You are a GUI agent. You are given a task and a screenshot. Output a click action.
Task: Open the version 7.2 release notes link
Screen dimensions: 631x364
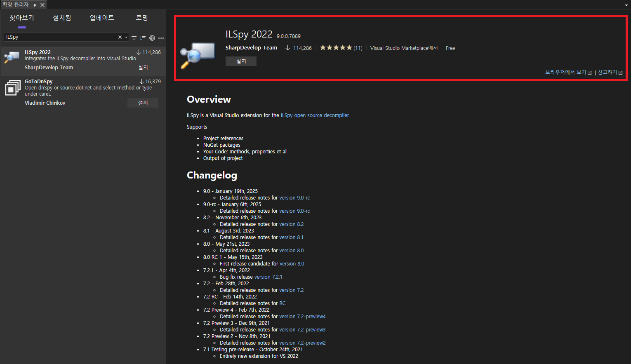pyautogui.click(x=291, y=290)
